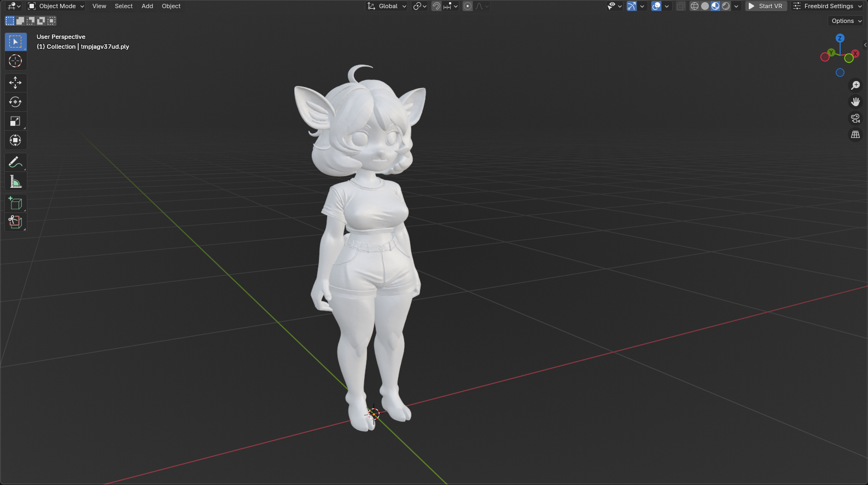Open the Object Mode dropdown

(x=56, y=6)
